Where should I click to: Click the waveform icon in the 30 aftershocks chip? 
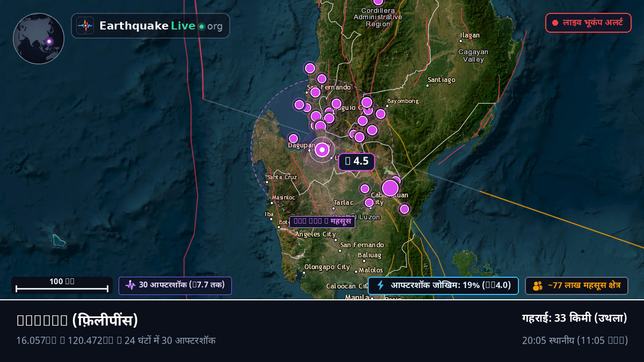[130, 285]
